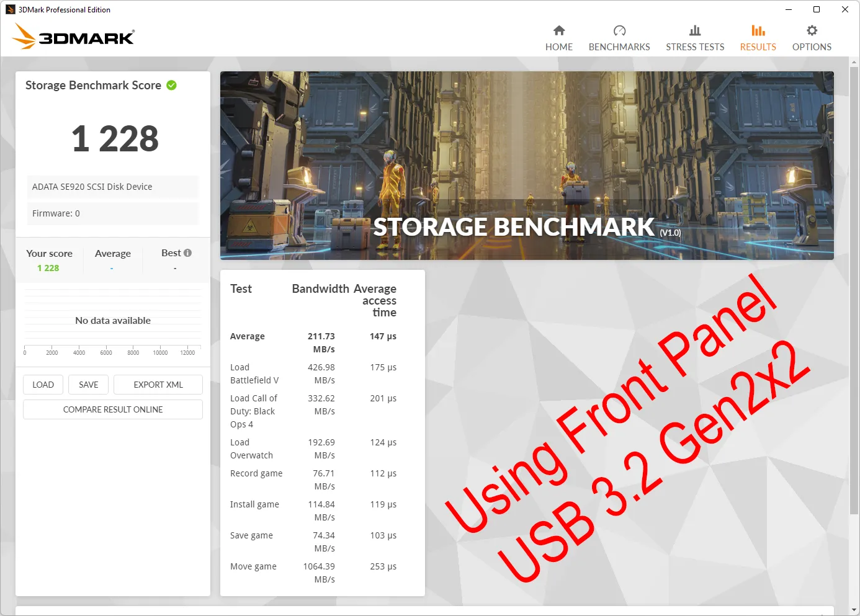This screenshot has width=860, height=616.
Task: Click the Average score column label
Action: coord(113,253)
